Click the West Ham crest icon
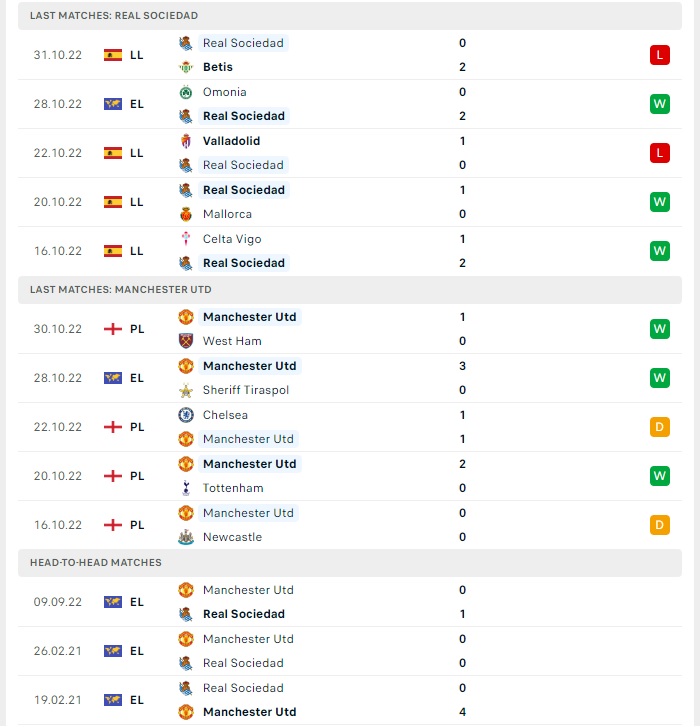Viewport: 700px width, 727px height. (186, 341)
